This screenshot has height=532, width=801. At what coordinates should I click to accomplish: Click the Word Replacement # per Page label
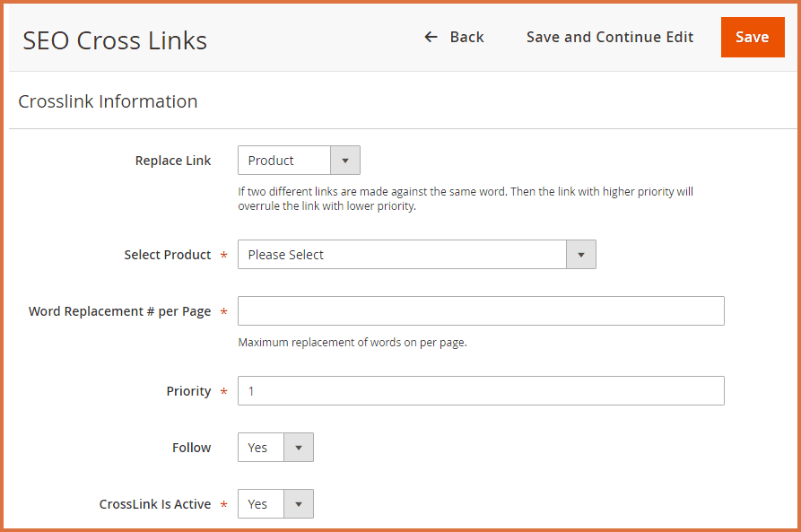coord(120,311)
